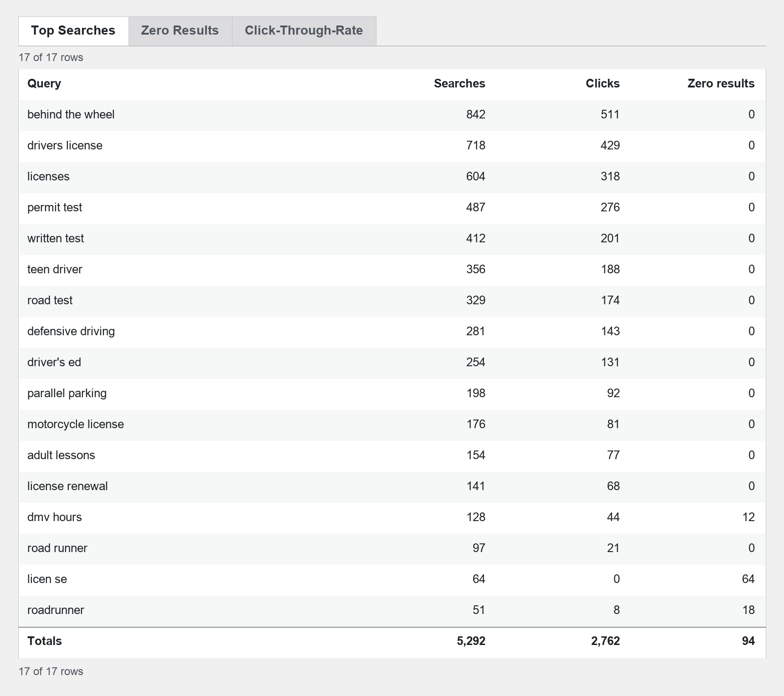Image resolution: width=784 pixels, height=696 pixels.
Task: Sort by the Query column header
Action: pyautogui.click(x=44, y=84)
